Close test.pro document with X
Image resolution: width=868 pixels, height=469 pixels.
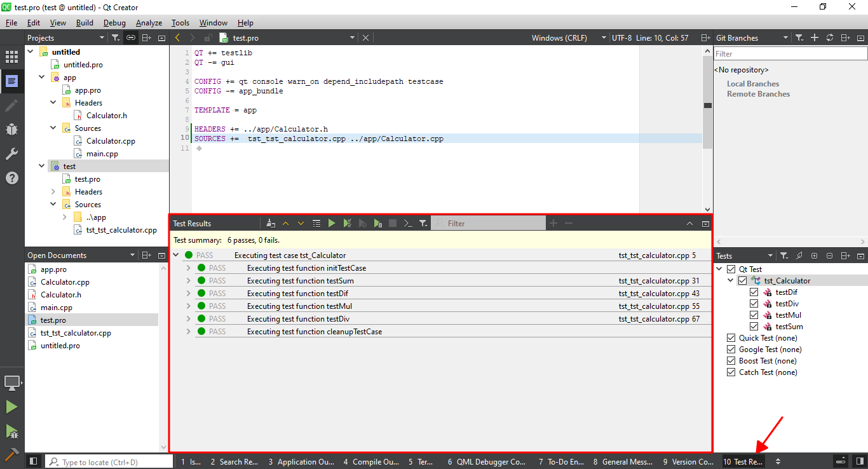365,38
